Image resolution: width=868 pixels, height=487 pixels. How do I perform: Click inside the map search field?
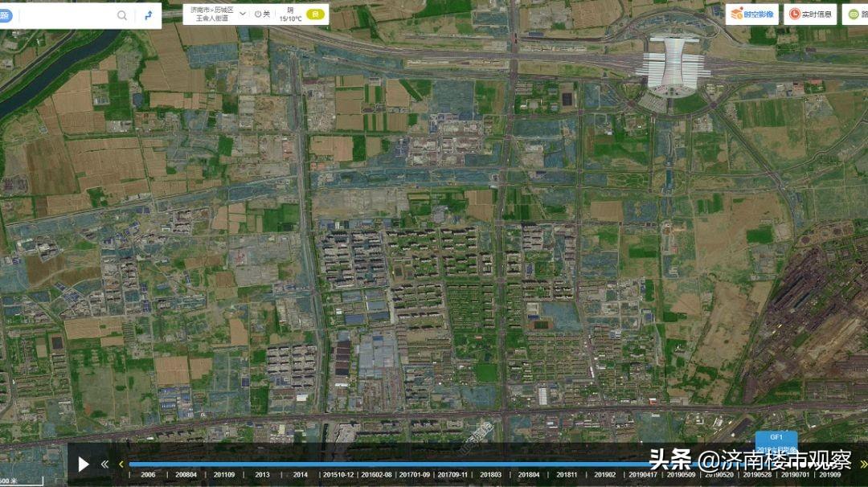click(x=64, y=15)
